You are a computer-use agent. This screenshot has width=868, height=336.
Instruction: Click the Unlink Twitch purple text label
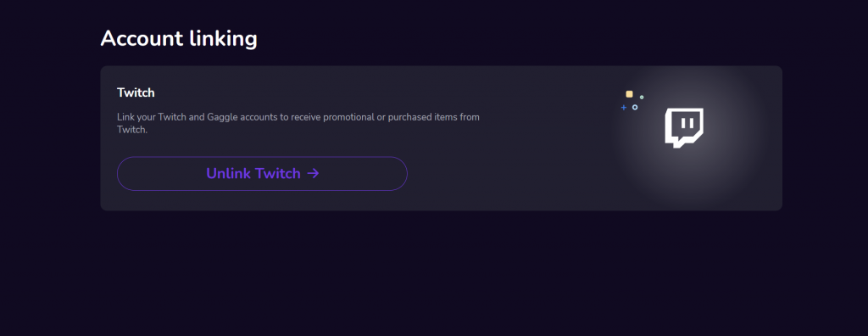click(253, 174)
